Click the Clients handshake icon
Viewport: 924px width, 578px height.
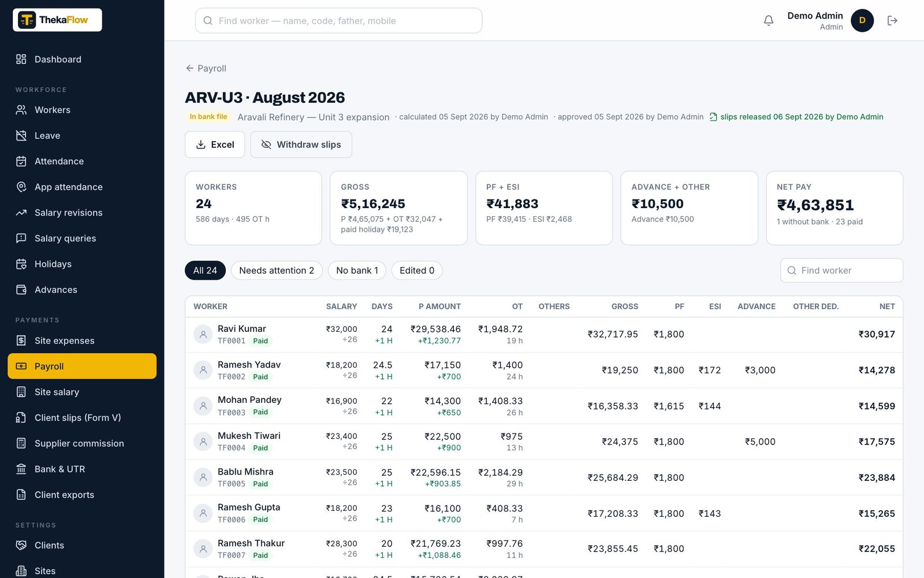(21, 545)
